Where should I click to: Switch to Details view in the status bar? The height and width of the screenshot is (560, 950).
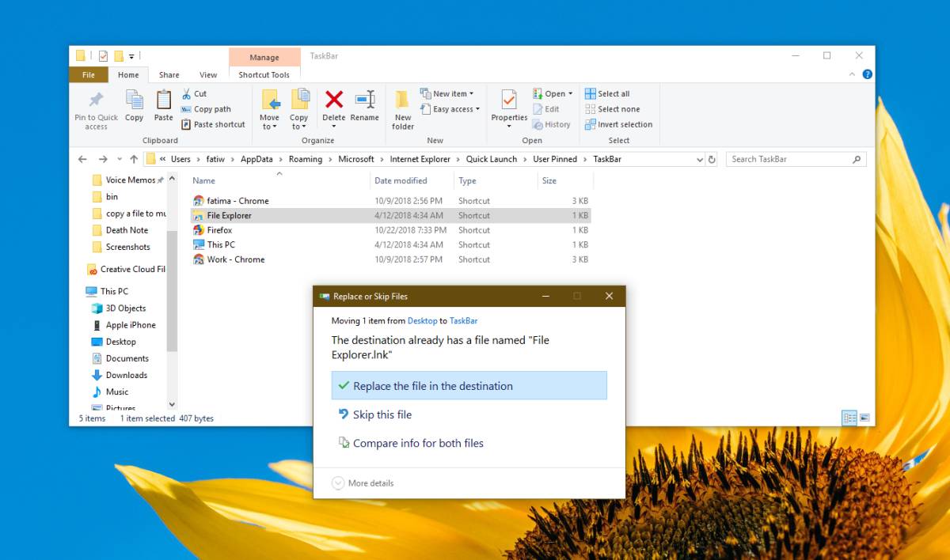[x=849, y=418]
